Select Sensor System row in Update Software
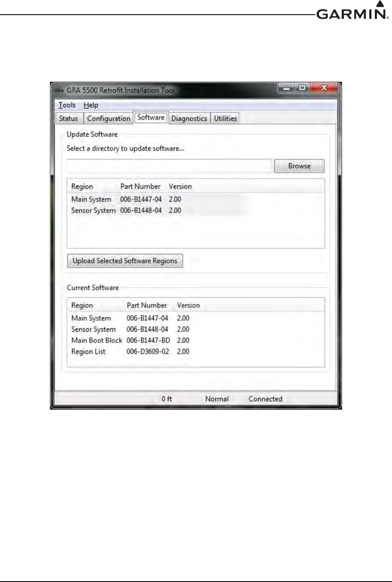The height and width of the screenshot is (582, 392). point(196,210)
